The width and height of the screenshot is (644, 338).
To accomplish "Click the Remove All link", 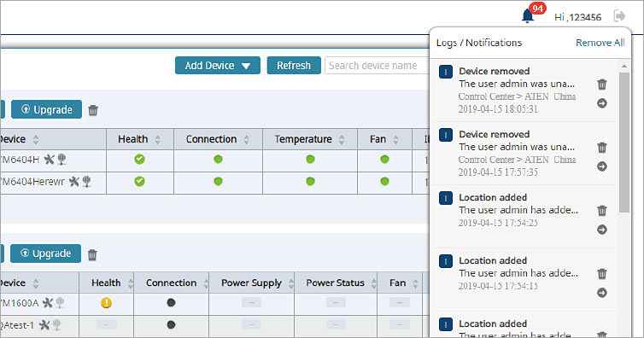I will pyautogui.click(x=600, y=43).
